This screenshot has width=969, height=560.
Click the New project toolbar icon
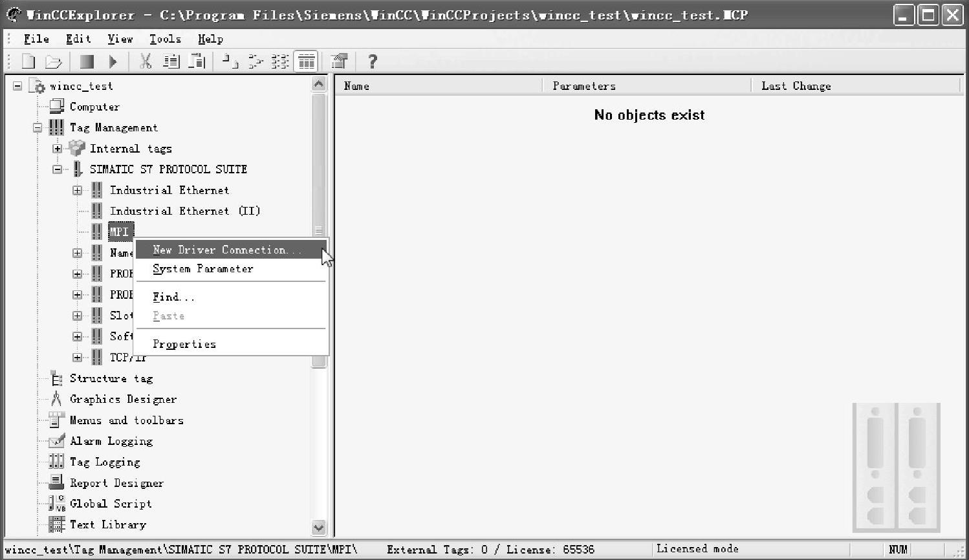(28, 61)
